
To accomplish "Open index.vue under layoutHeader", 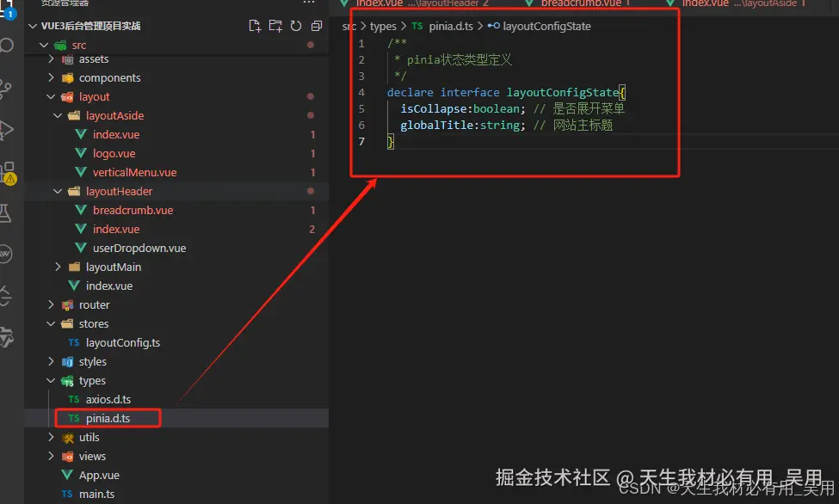I will 116,229.
